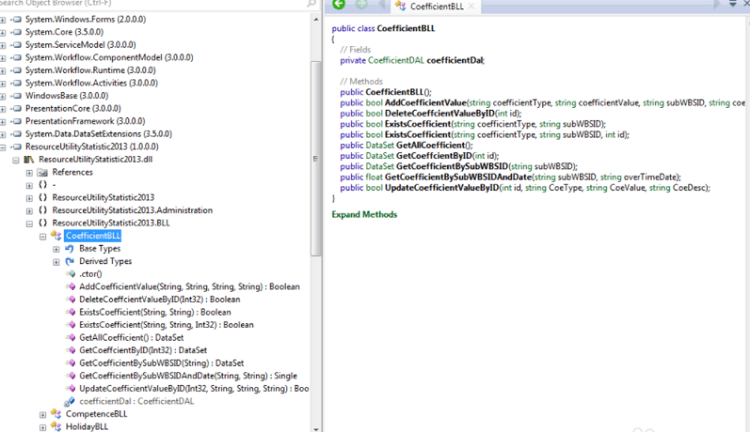Click the Base Types icon
The height and width of the screenshot is (432, 750).
point(69,248)
